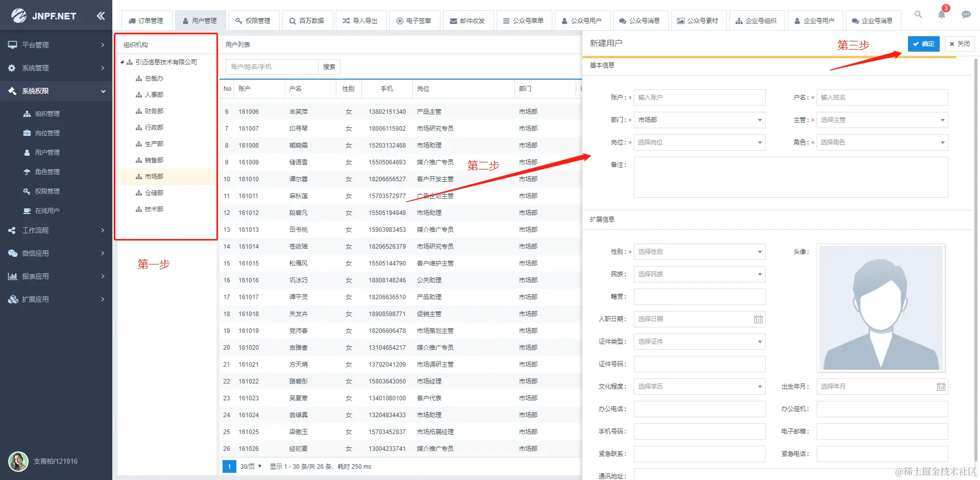The image size is (980, 480).
Task: Open the 主管 selection dropdown
Action: tap(882, 119)
